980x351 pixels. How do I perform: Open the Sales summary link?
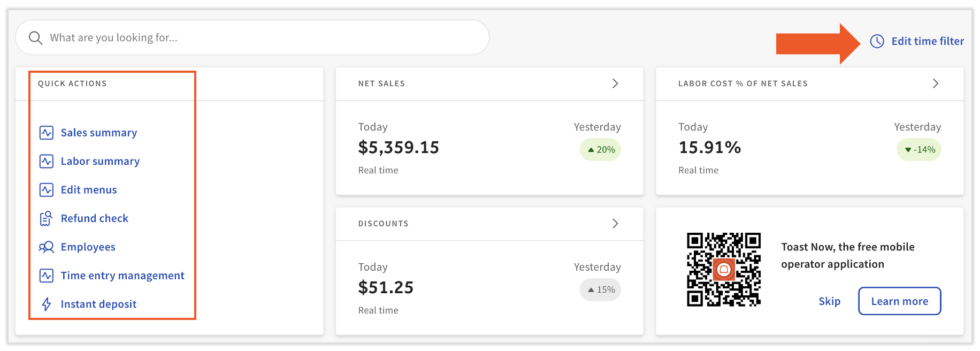[x=99, y=133]
